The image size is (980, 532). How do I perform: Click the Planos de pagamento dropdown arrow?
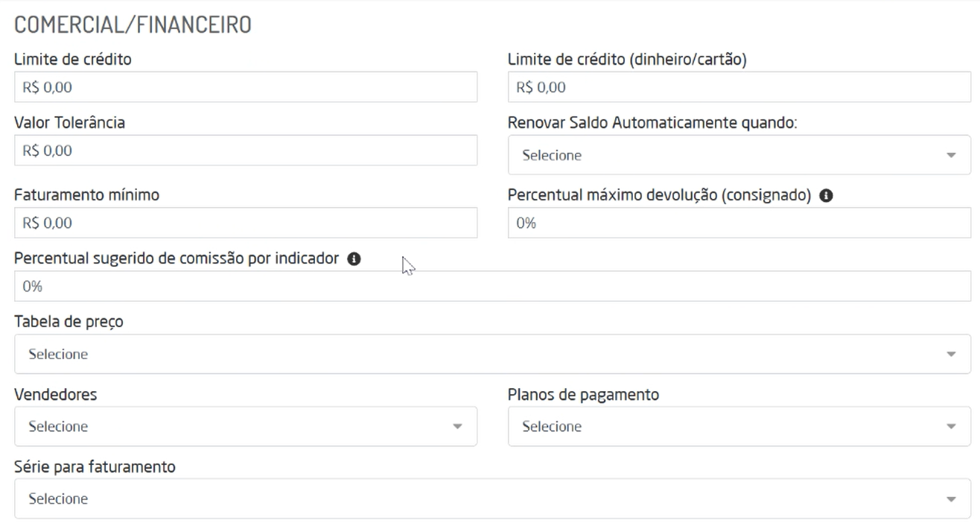950,427
